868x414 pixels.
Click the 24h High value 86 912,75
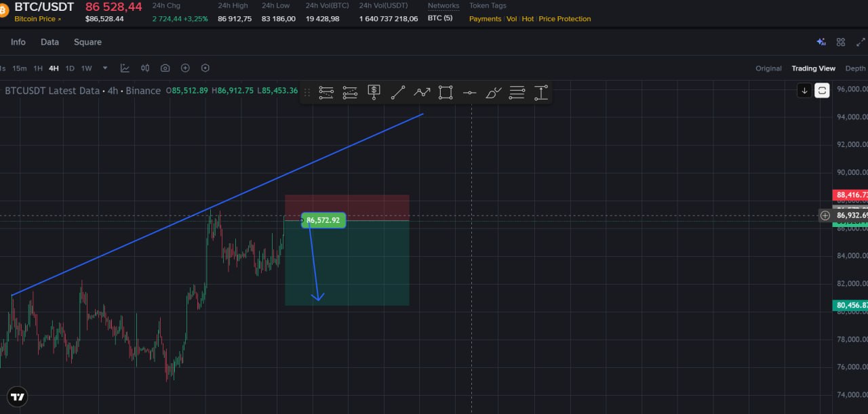[x=235, y=19]
